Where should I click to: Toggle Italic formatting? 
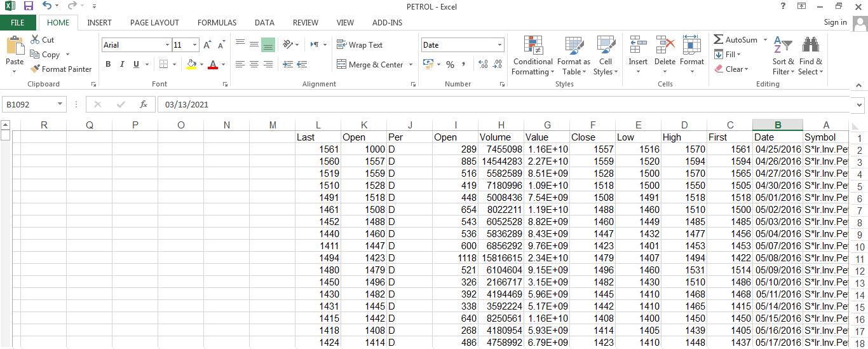(x=122, y=65)
